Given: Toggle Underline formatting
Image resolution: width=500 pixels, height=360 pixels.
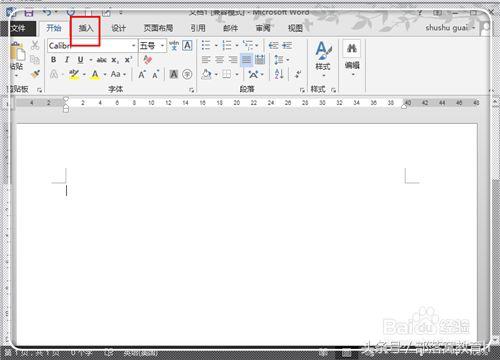Looking at the screenshot, I should pos(80,60).
